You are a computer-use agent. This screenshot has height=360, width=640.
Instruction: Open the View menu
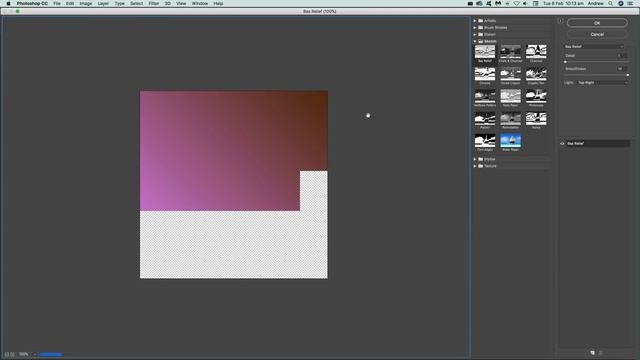pyautogui.click(x=181, y=3)
